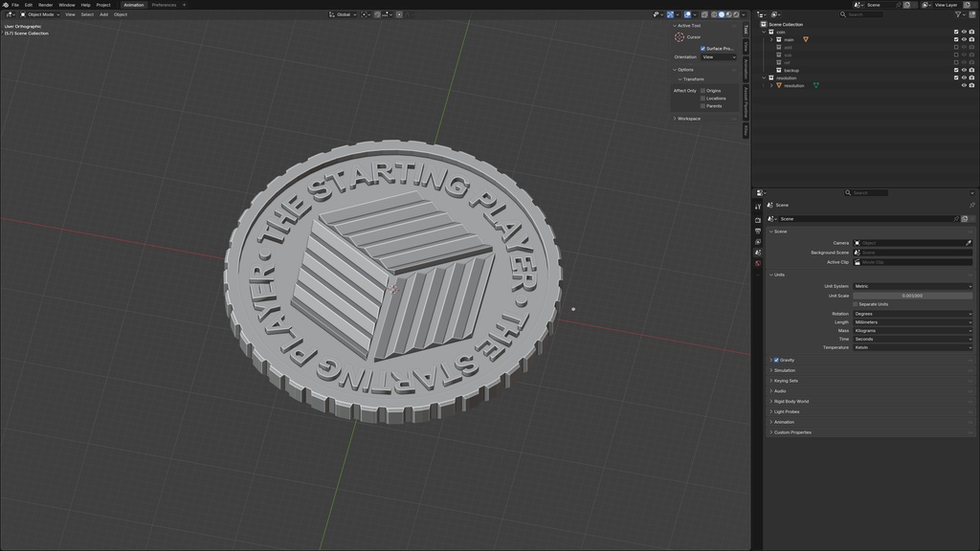Open the Render menu
980x551 pixels.
(46, 5)
